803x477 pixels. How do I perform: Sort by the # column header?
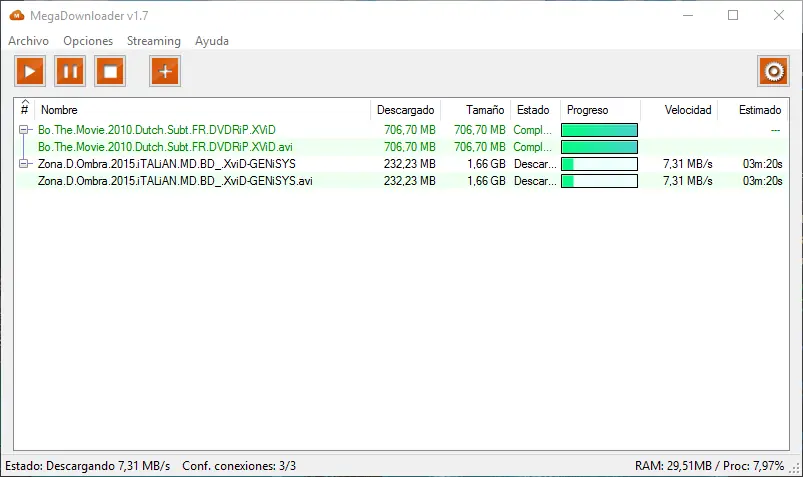pos(24,109)
